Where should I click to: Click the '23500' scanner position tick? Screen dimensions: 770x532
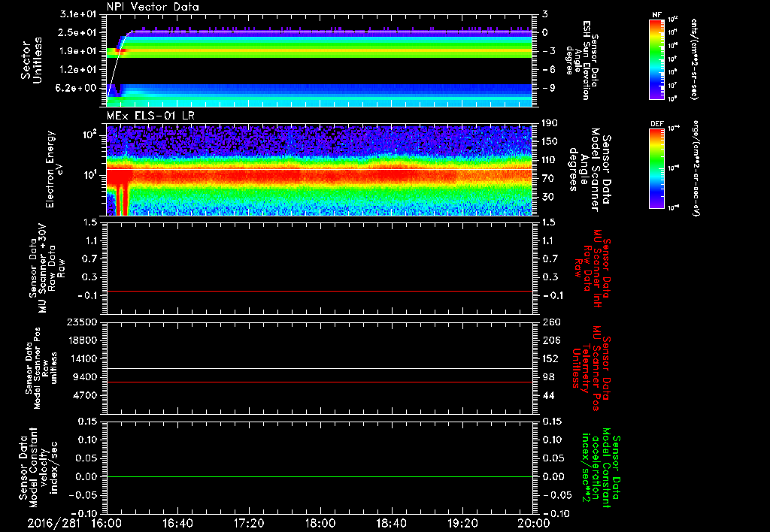[x=81, y=322]
